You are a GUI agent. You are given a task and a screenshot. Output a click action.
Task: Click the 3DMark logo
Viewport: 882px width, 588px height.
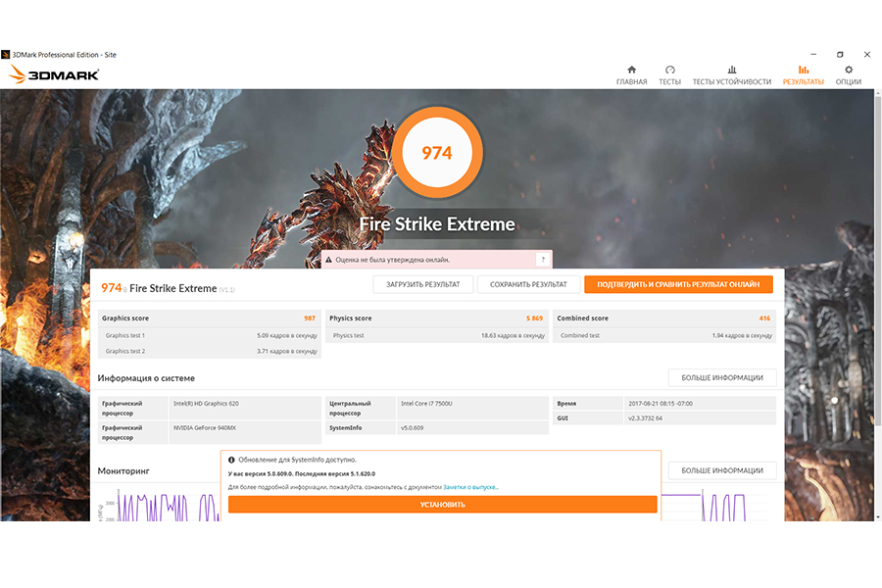(54, 74)
